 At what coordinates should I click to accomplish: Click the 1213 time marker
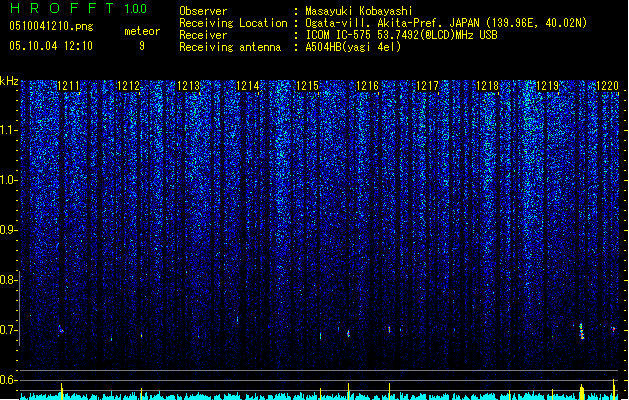click(x=189, y=85)
